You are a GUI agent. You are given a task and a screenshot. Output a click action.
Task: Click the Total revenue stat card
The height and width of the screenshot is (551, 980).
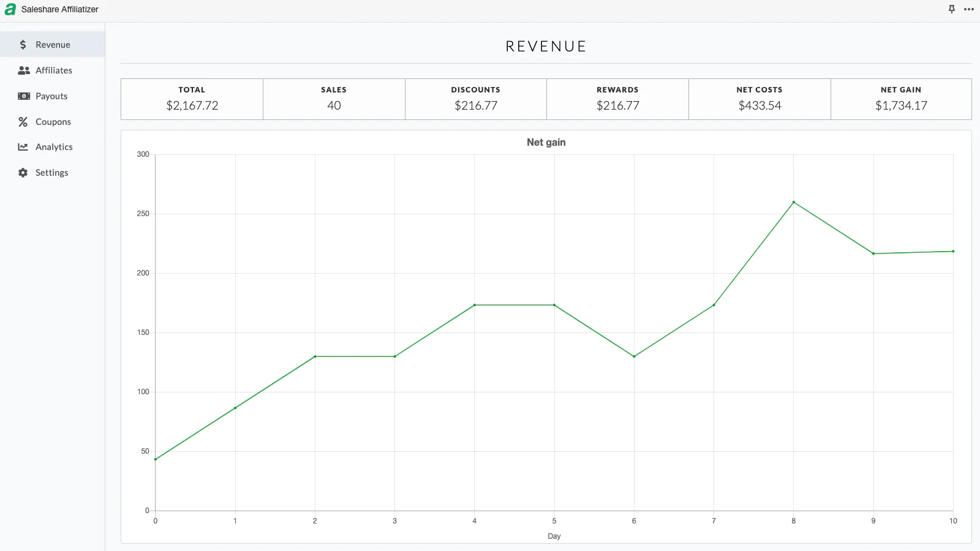pos(192,99)
